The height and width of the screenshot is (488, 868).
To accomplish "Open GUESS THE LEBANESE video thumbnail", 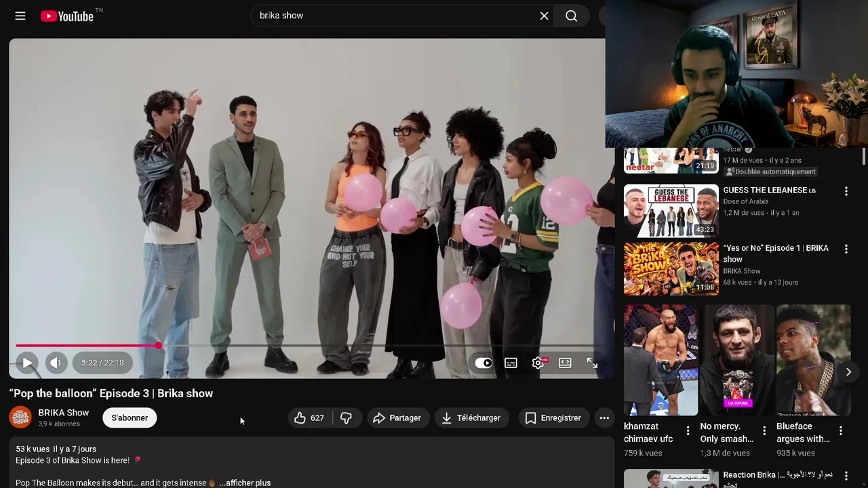I will (x=671, y=210).
